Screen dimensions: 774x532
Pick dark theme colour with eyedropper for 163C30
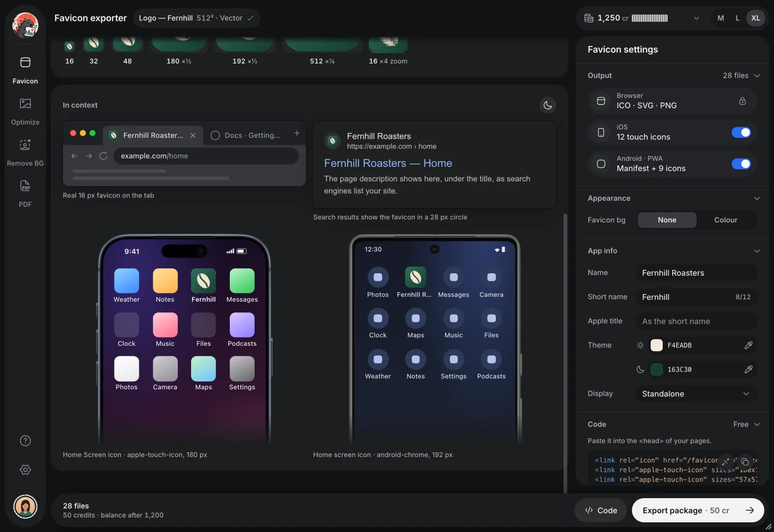pos(748,369)
